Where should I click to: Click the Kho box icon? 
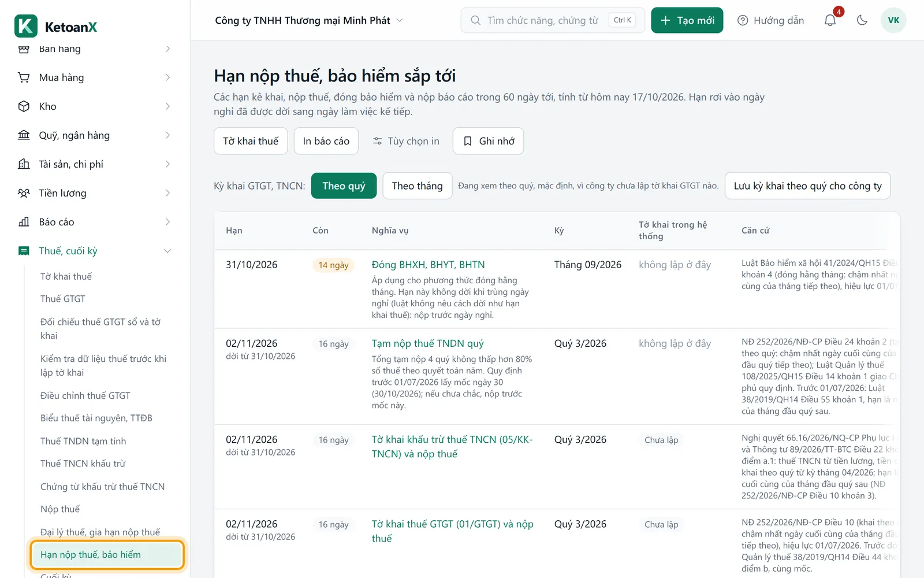[x=24, y=106]
